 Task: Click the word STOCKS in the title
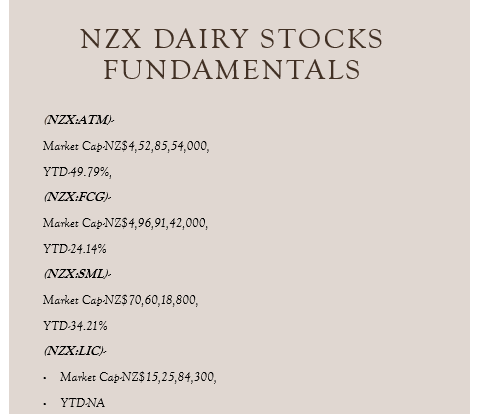(322, 39)
